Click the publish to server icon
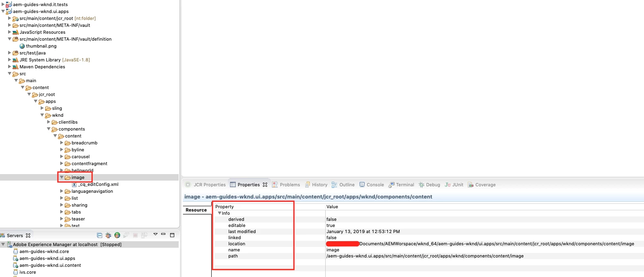The width and height of the screenshot is (644, 277). (144, 235)
